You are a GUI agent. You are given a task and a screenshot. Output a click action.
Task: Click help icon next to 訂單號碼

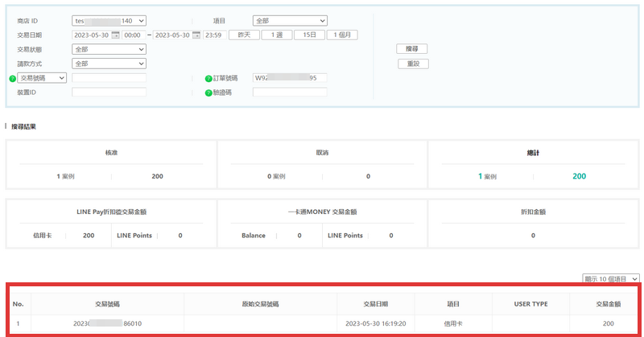coord(208,78)
